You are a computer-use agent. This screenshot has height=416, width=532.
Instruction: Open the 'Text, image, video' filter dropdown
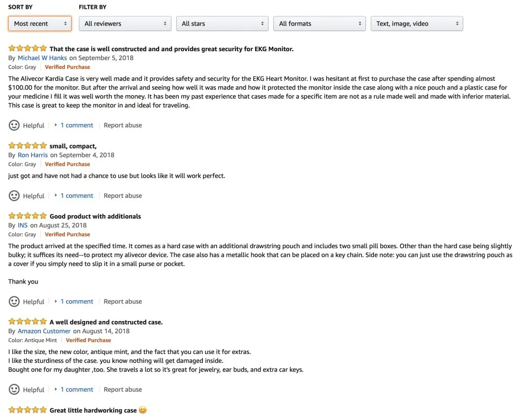417,24
